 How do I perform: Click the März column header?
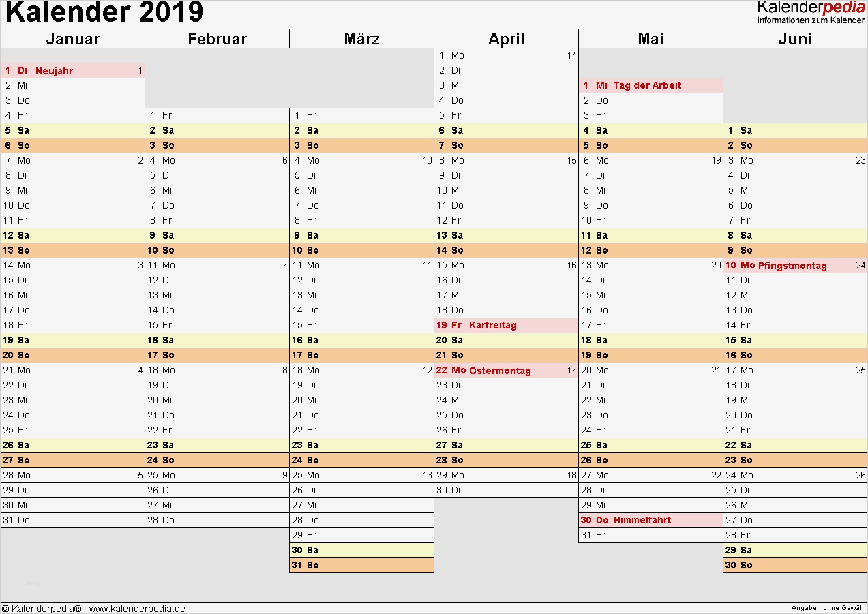tap(361, 39)
